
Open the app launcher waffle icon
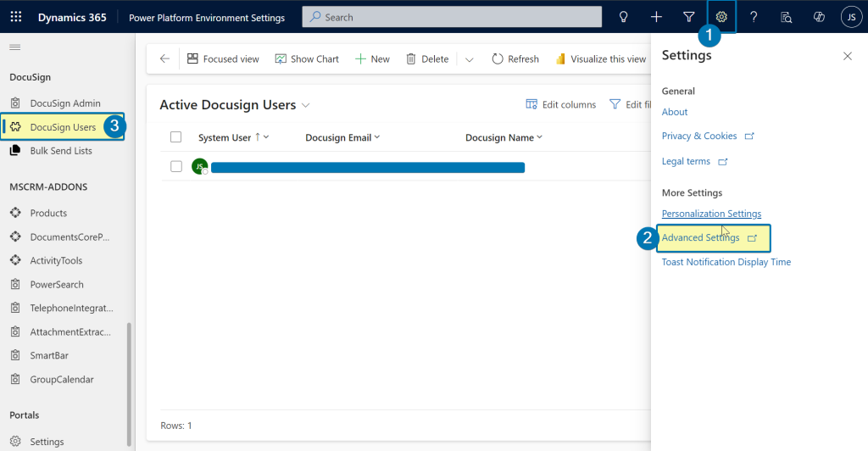(x=16, y=17)
